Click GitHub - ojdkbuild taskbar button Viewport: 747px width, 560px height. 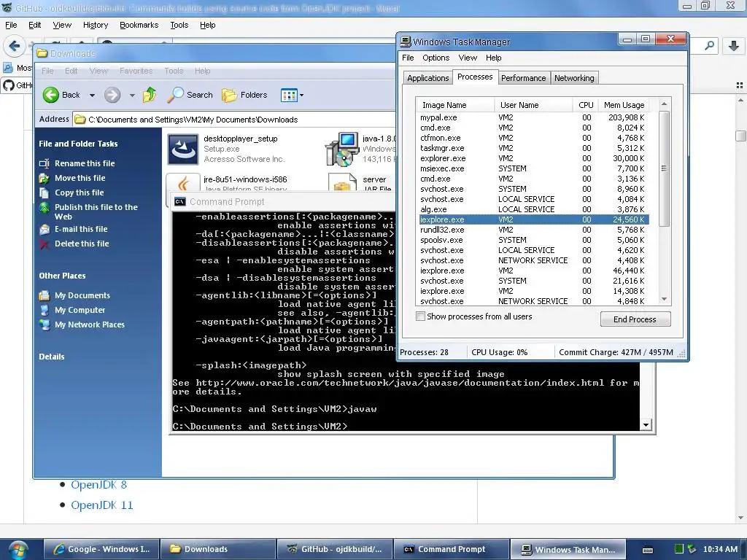334,549
